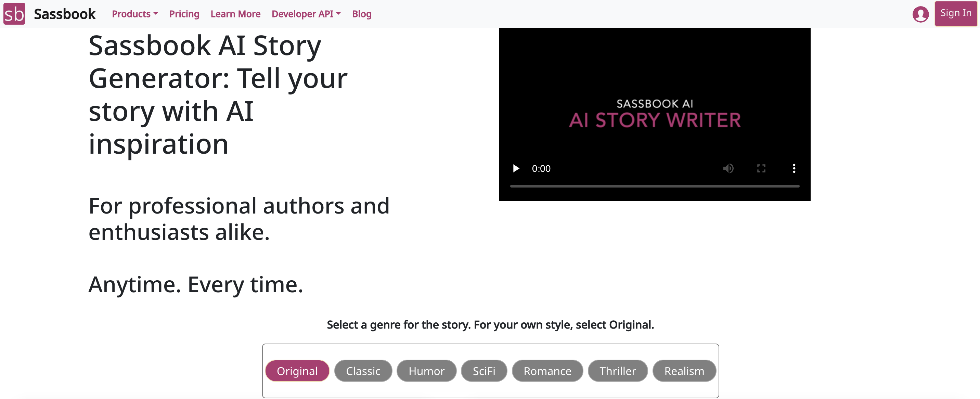The image size is (980, 399).
Task: Click the Sassbook sb logo icon
Action: [14, 14]
